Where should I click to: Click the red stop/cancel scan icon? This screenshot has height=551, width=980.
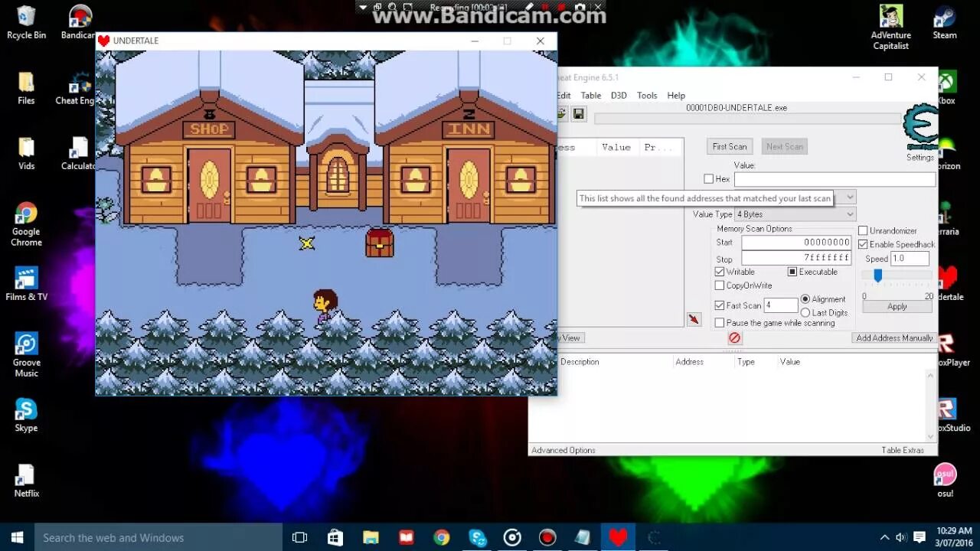tap(734, 337)
